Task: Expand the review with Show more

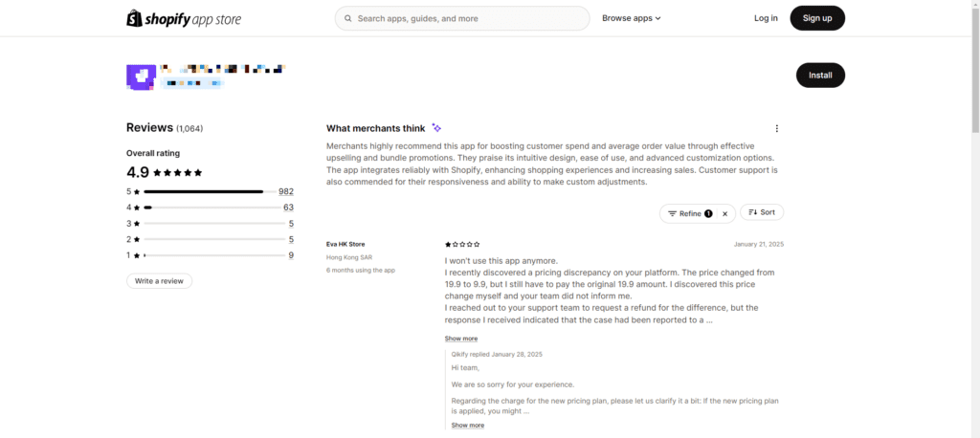Action: [460, 339]
